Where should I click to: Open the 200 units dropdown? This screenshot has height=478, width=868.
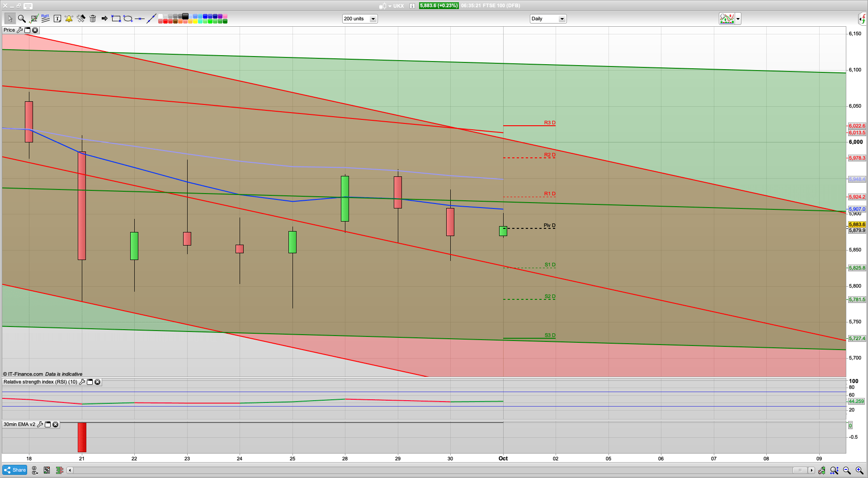373,19
